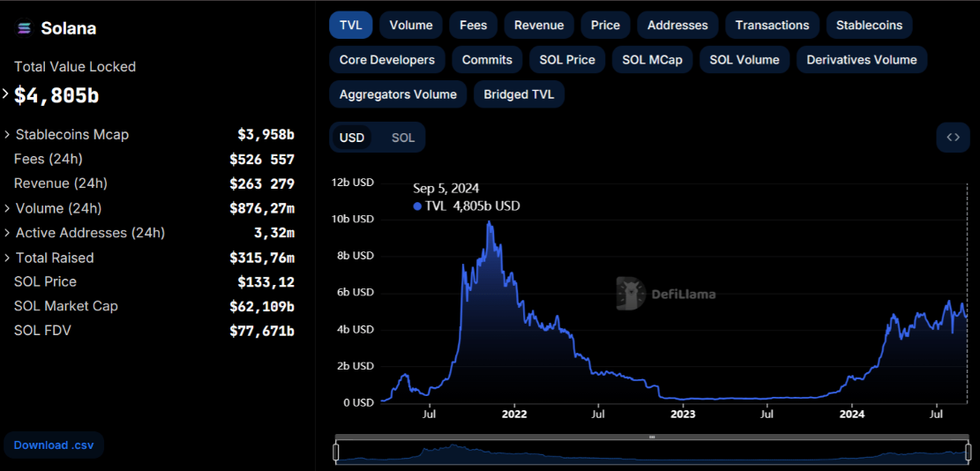
Task: Toggle the Addresses chart option
Action: (677, 25)
